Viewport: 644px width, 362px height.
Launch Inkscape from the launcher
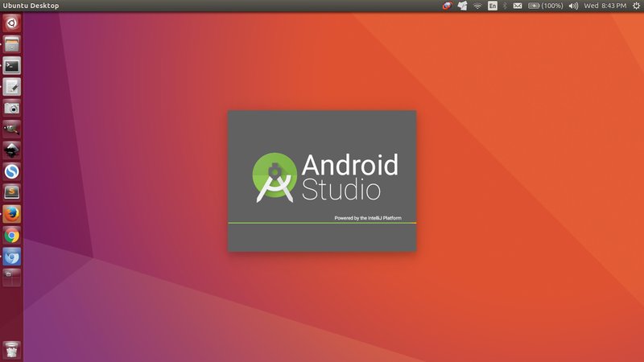point(11,150)
